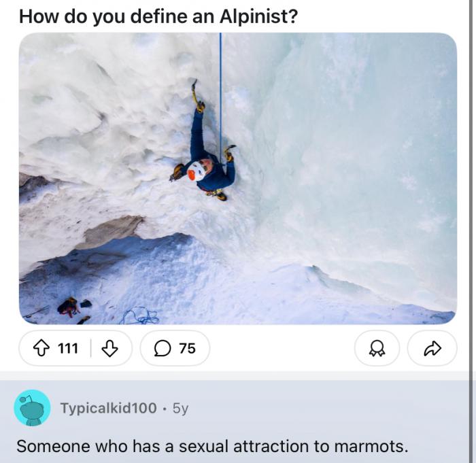The image size is (476, 463).
Task: Upvote the Alpinist post
Action: 41,348
